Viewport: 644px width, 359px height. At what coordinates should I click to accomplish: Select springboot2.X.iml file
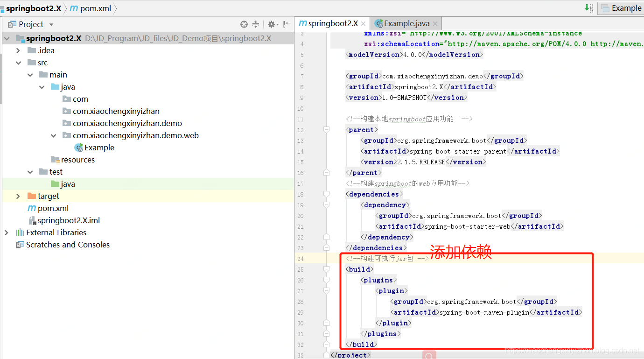pos(69,220)
